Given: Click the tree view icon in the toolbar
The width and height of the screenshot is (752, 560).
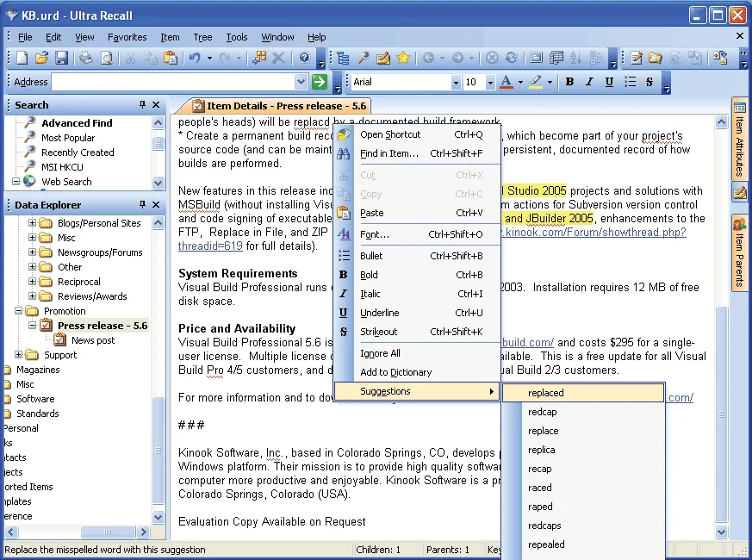Looking at the screenshot, I should pyautogui.click(x=343, y=58).
